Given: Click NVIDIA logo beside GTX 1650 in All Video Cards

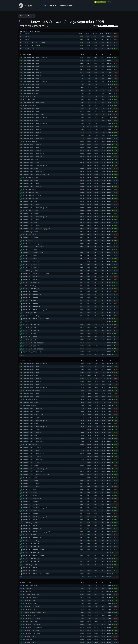Looking at the screenshot, I should [x=21, y=70].
